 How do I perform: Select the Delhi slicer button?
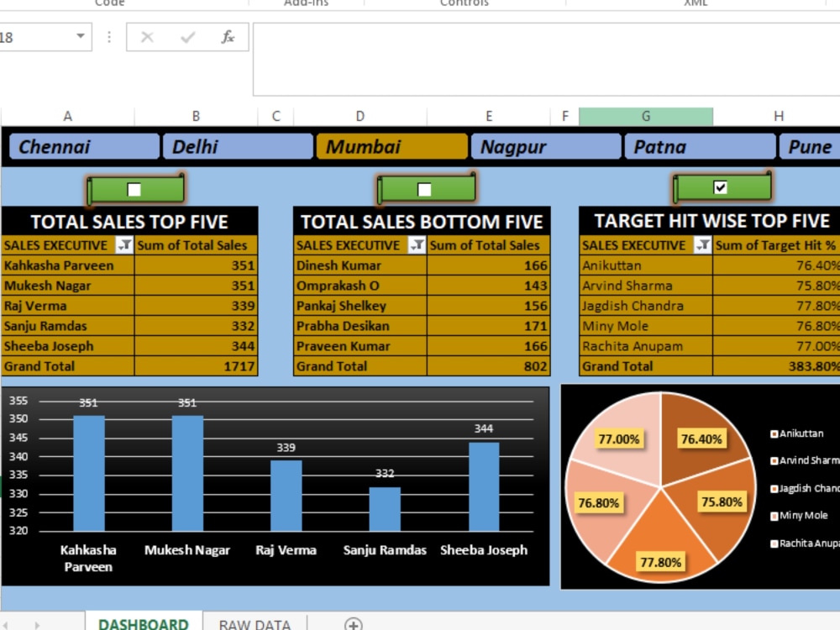click(x=238, y=147)
